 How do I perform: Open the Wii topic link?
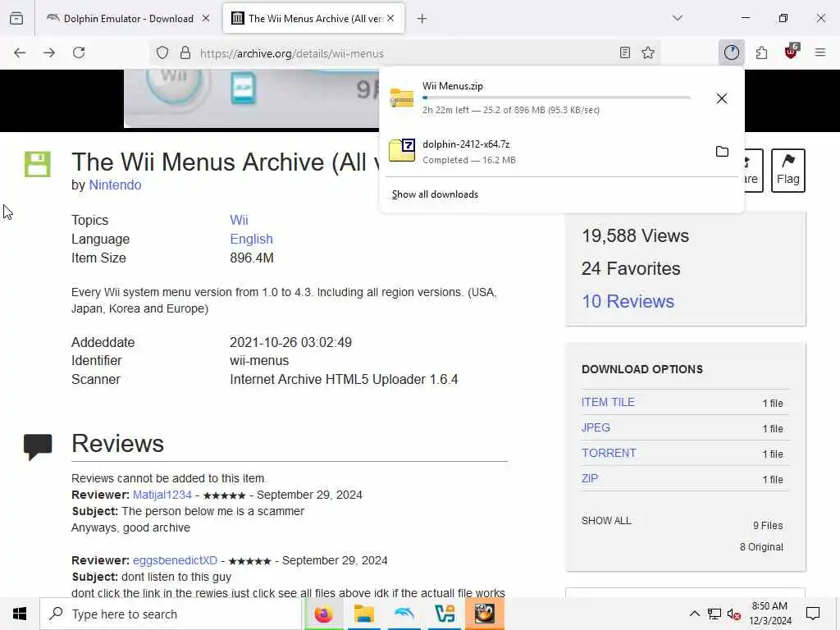239,220
